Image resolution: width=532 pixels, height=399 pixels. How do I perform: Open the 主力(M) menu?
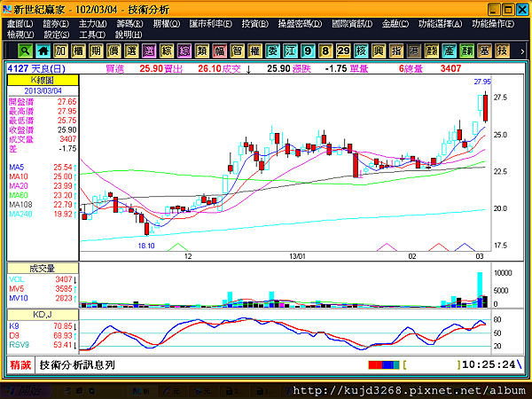coord(92,24)
